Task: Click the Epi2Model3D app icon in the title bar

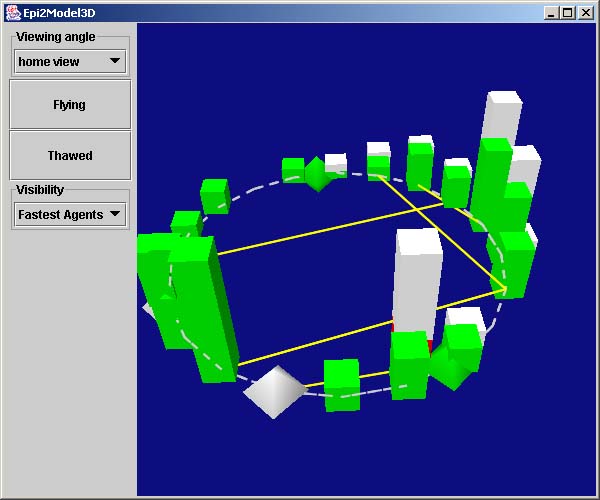Action: (13, 13)
